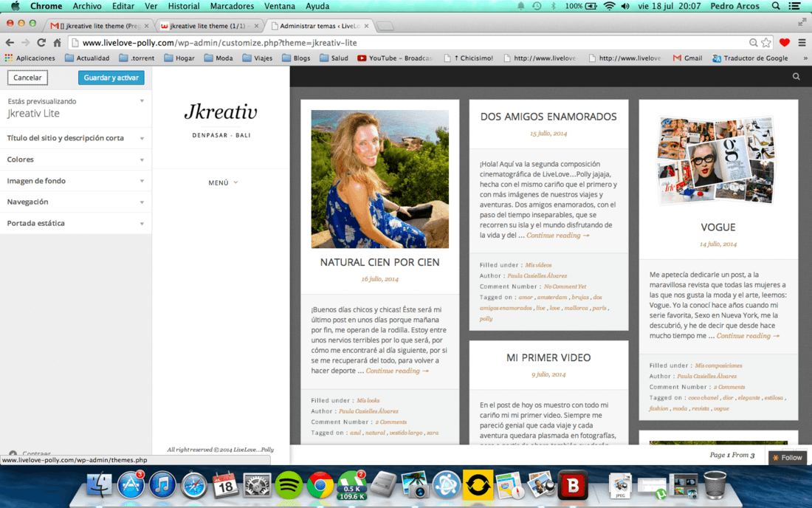Open the NATURAL CIEN POR CIEN post title
The image size is (812, 508).
tap(379, 263)
